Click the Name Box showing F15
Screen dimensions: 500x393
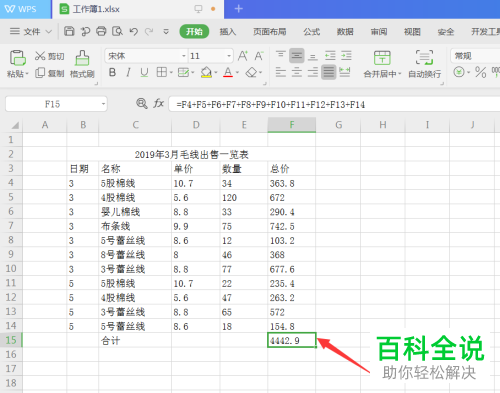tap(53, 104)
